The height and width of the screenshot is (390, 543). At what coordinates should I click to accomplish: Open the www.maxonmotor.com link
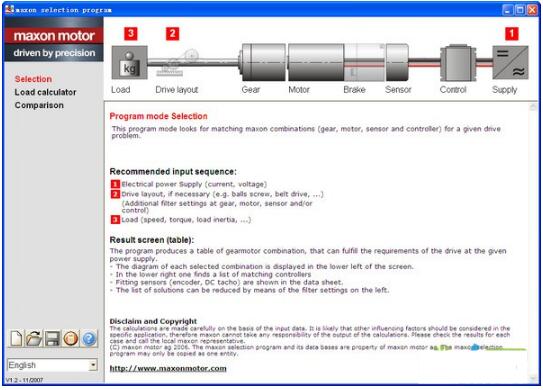point(168,368)
